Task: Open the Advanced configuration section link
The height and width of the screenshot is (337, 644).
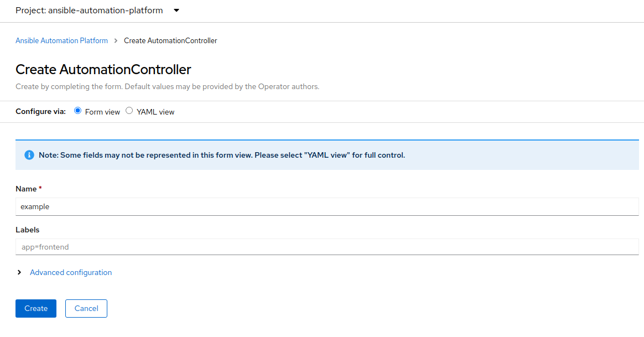Action: (71, 272)
